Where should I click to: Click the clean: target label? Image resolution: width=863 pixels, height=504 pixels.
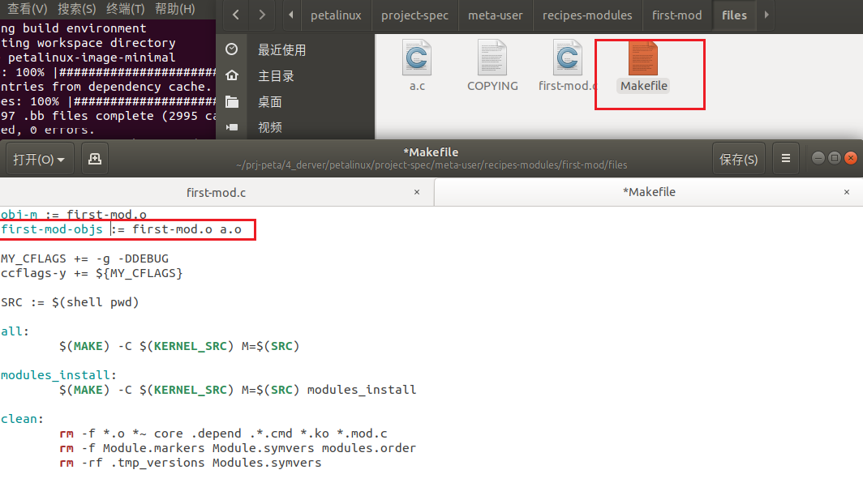22,419
